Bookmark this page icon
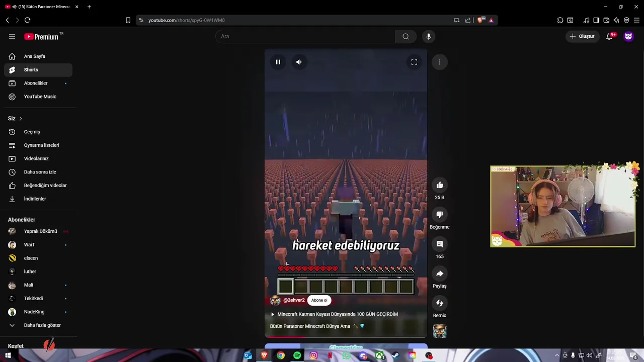Viewport: 644px width, 362px height. point(128,20)
